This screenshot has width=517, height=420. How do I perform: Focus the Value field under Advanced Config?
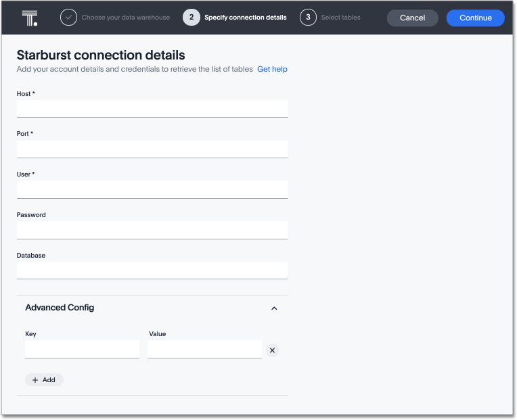click(204, 349)
